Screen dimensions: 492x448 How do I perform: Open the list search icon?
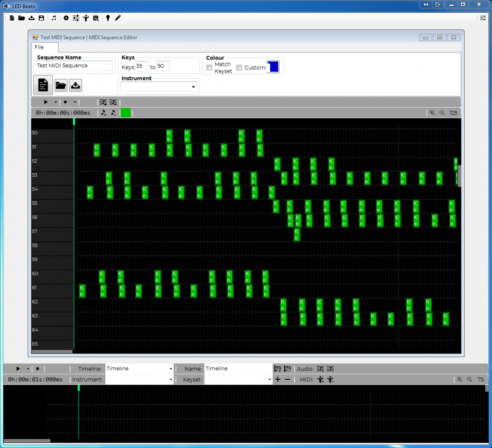tap(96, 18)
